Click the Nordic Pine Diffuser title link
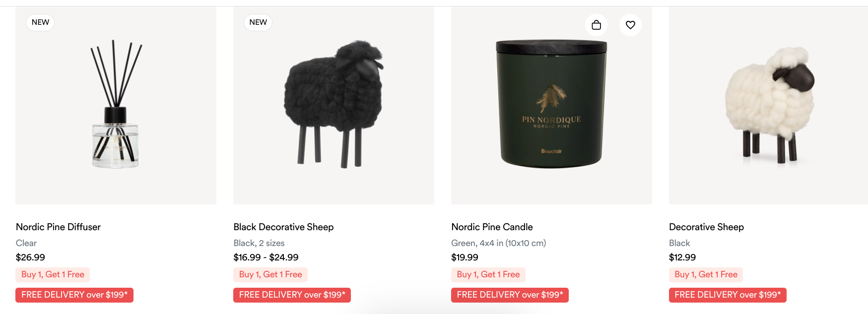This screenshot has width=868, height=314. (x=58, y=227)
